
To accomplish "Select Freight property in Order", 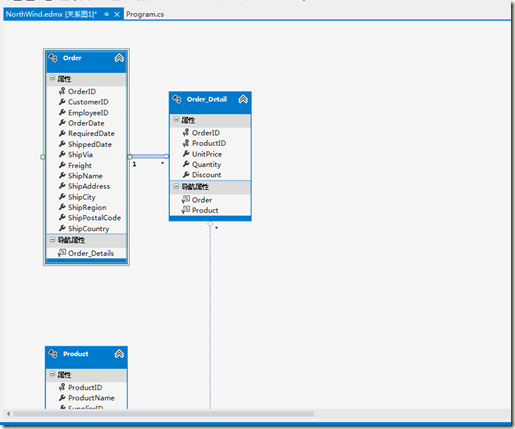I will click(80, 165).
